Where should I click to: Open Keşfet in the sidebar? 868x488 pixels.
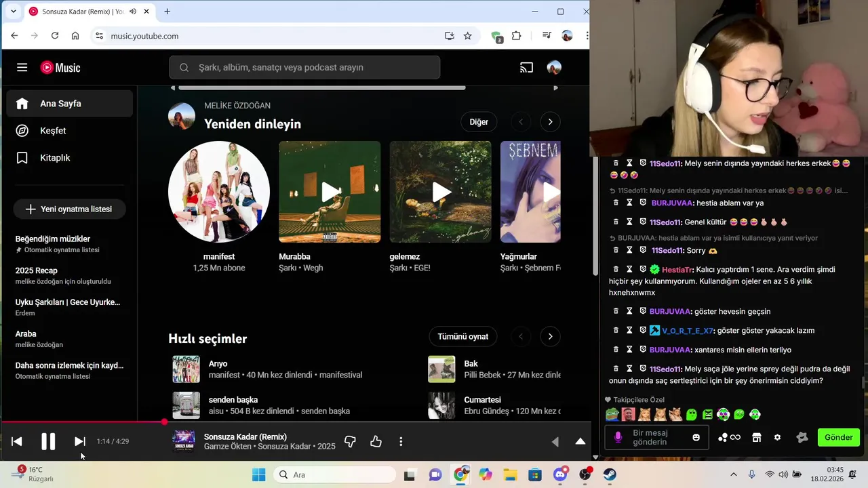pos(70,131)
